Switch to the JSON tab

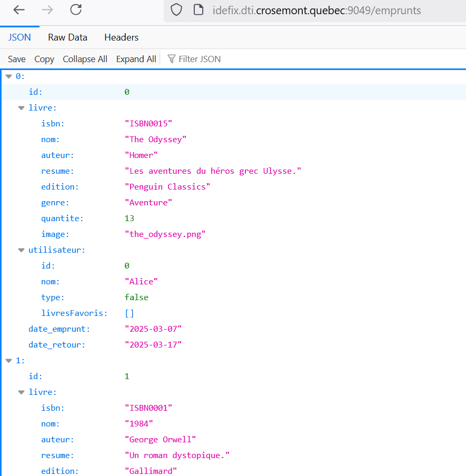coord(19,37)
